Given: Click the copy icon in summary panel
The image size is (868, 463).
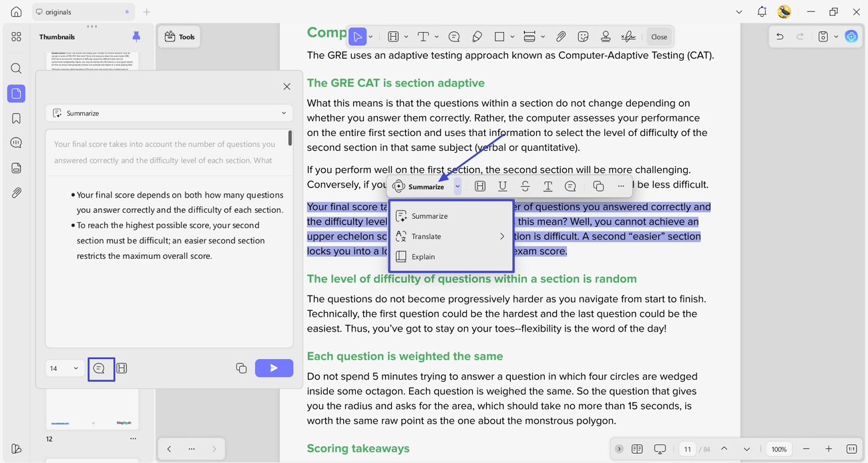Looking at the screenshot, I should 241,368.
